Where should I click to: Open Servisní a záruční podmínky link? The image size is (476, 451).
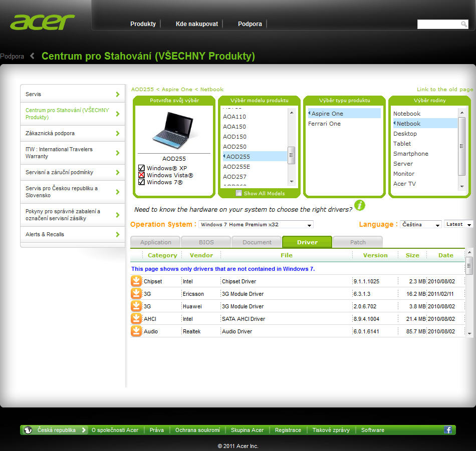tap(73, 172)
